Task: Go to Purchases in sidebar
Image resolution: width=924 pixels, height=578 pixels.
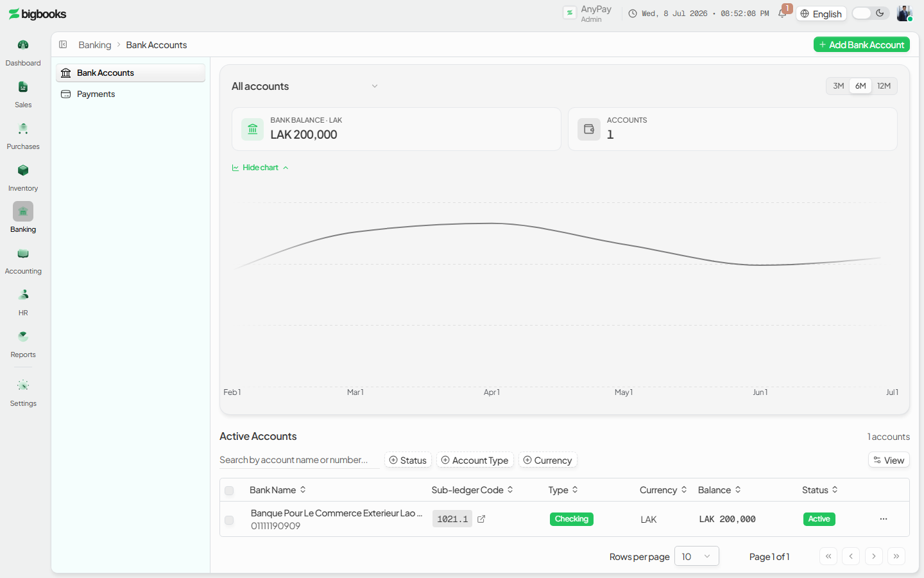Action: [x=23, y=128]
